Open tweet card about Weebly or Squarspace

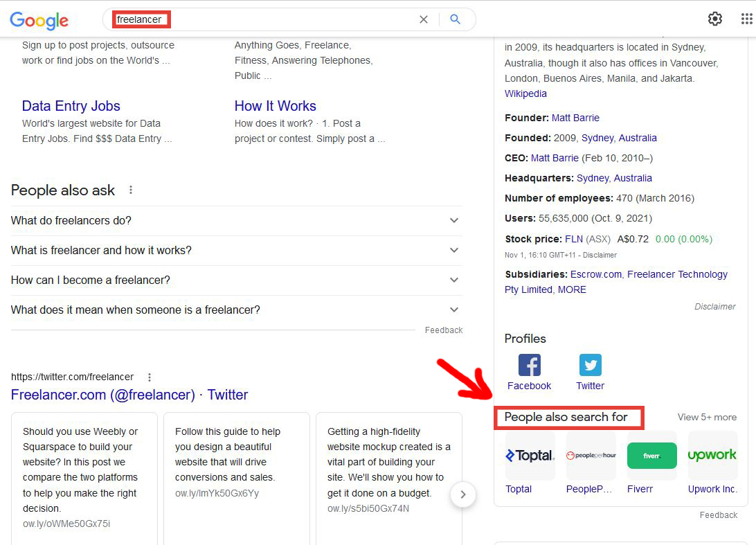point(84,479)
